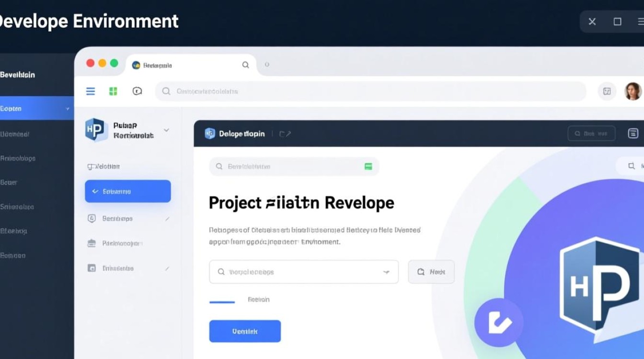
Task: Click the open-external icon in dark header
Action: click(x=285, y=134)
